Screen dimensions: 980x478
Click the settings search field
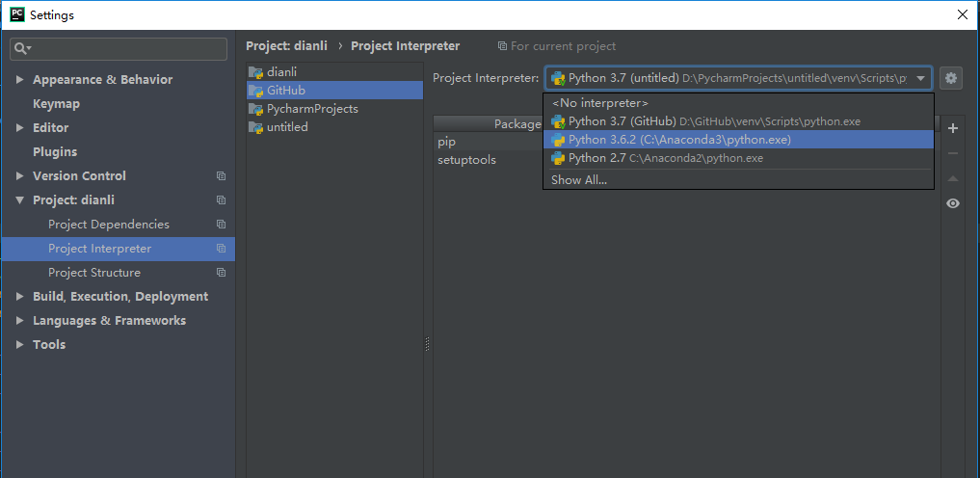119,49
